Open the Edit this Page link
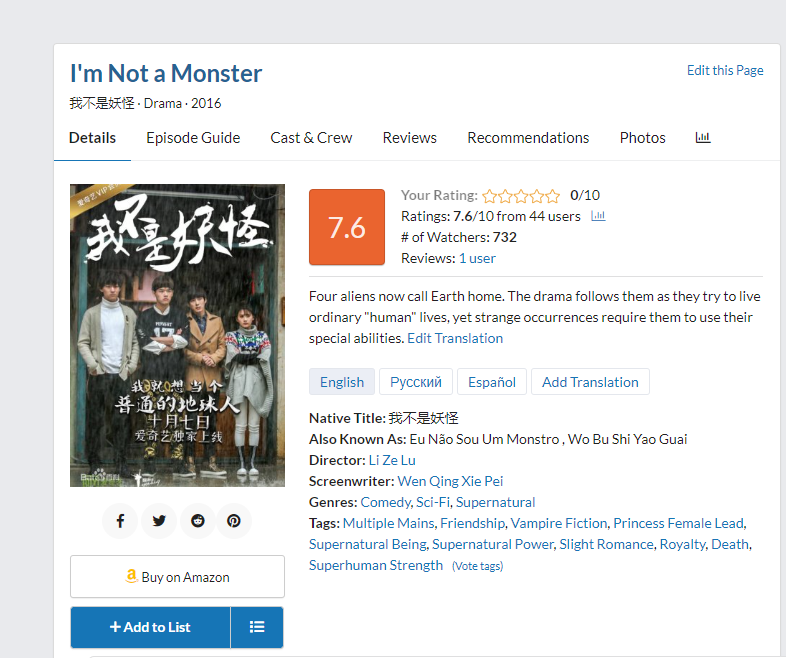The image size is (786, 658). [x=725, y=70]
